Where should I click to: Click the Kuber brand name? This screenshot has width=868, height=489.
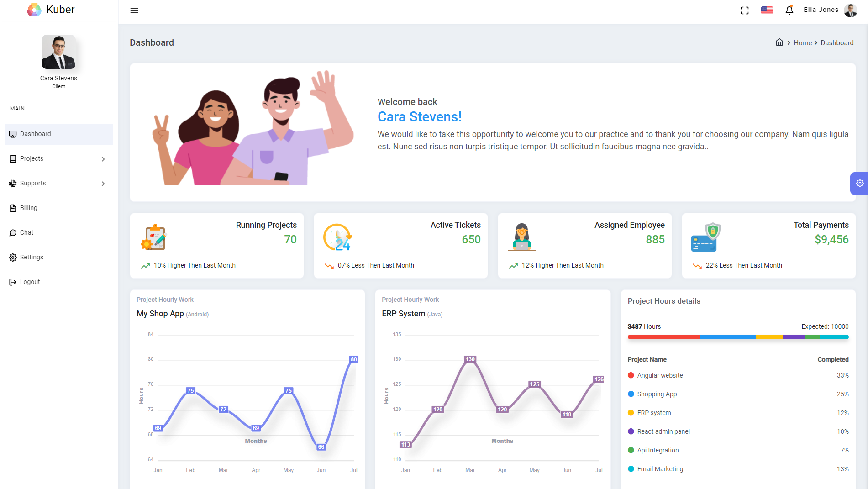pyautogui.click(x=60, y=10)
